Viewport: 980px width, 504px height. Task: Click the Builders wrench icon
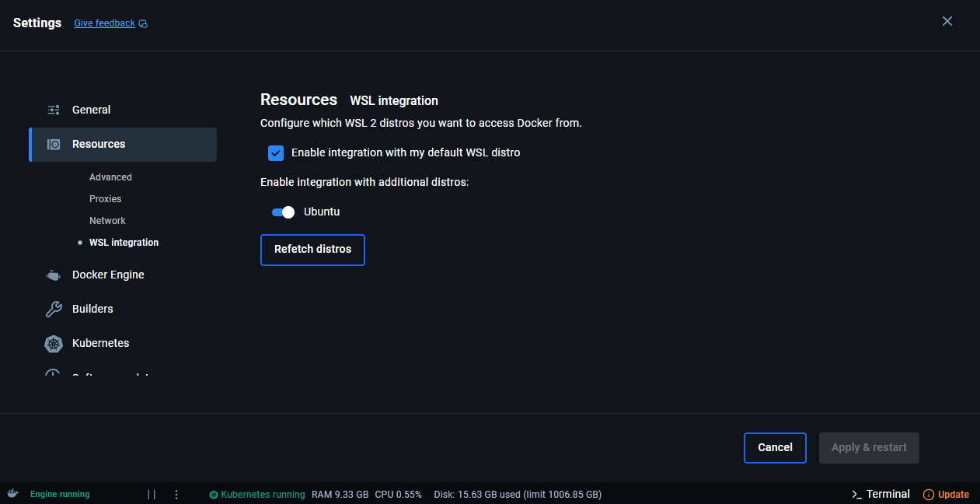pyautogui.click(x=54, y=309)
